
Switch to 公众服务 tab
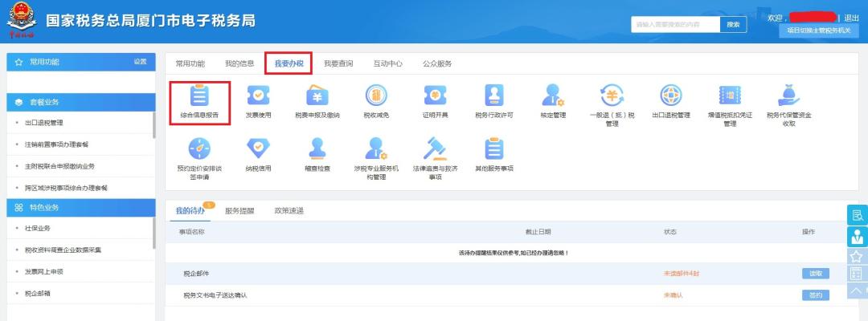pyautogui.click(x=437, y=63)
